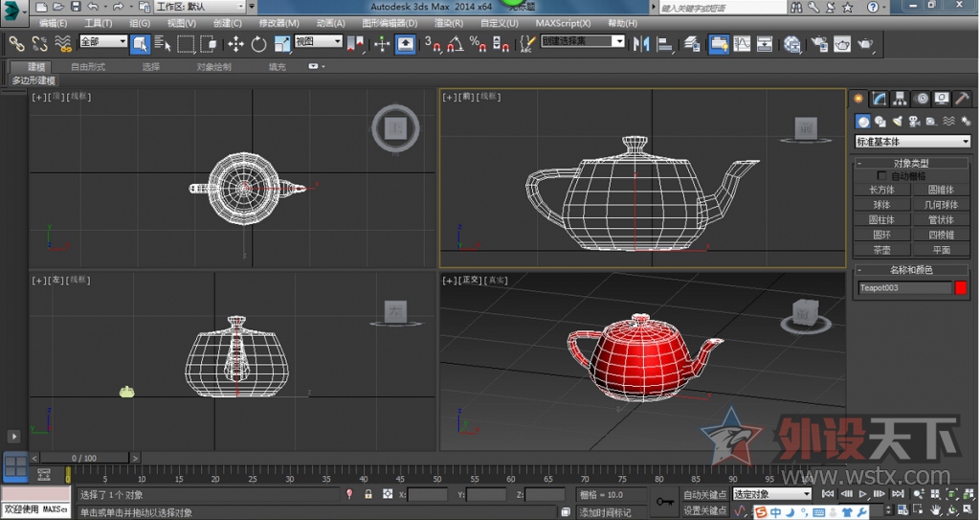980x520 pixels.
Task: Open the 标准基本体 category dropdown
Action: 912,142
